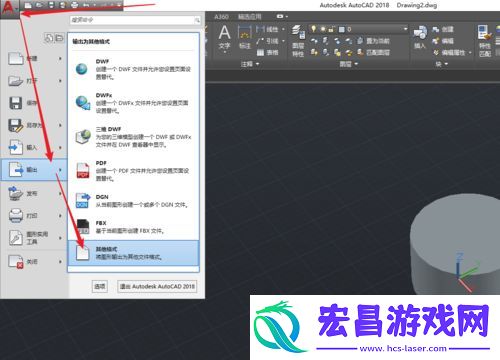
Task: Click the quick access toolbar New icon
Action: (28, 5)
